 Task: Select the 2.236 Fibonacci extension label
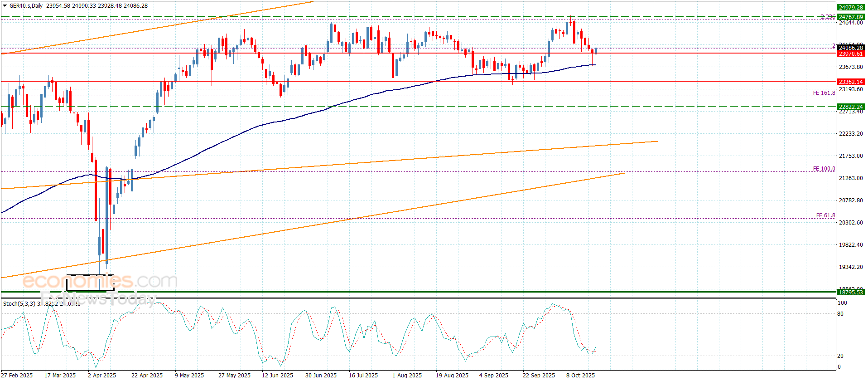tap(828, 17)
